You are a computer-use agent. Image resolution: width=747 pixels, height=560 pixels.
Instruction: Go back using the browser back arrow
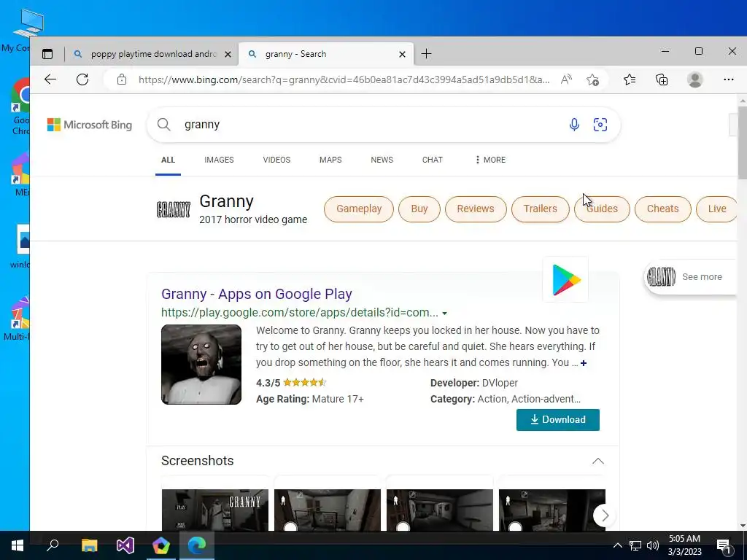50,79
